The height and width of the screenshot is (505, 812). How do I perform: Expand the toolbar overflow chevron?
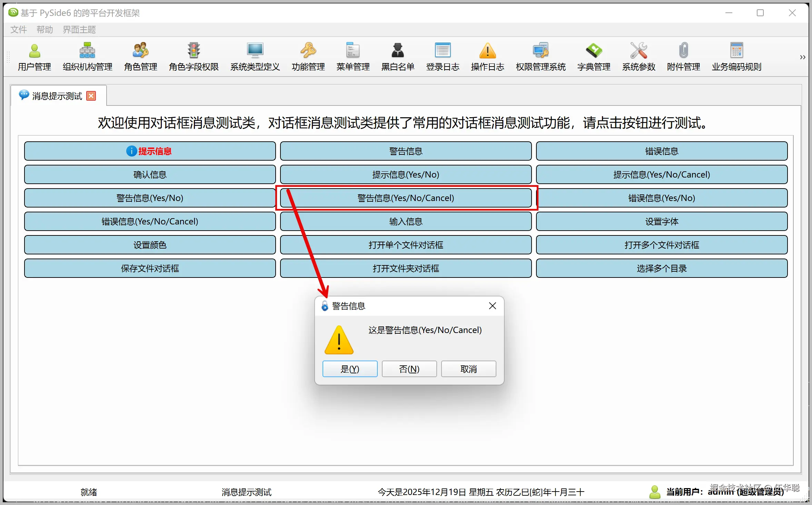[802, 57]
